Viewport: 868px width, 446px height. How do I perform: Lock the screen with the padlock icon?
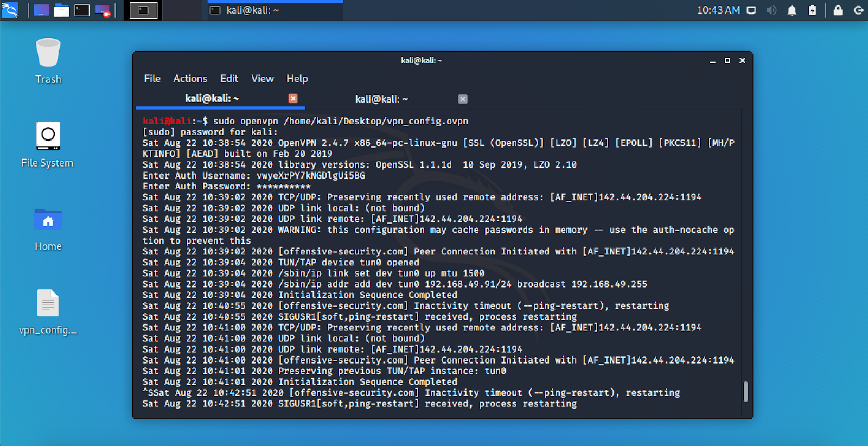tap(838, 10)
